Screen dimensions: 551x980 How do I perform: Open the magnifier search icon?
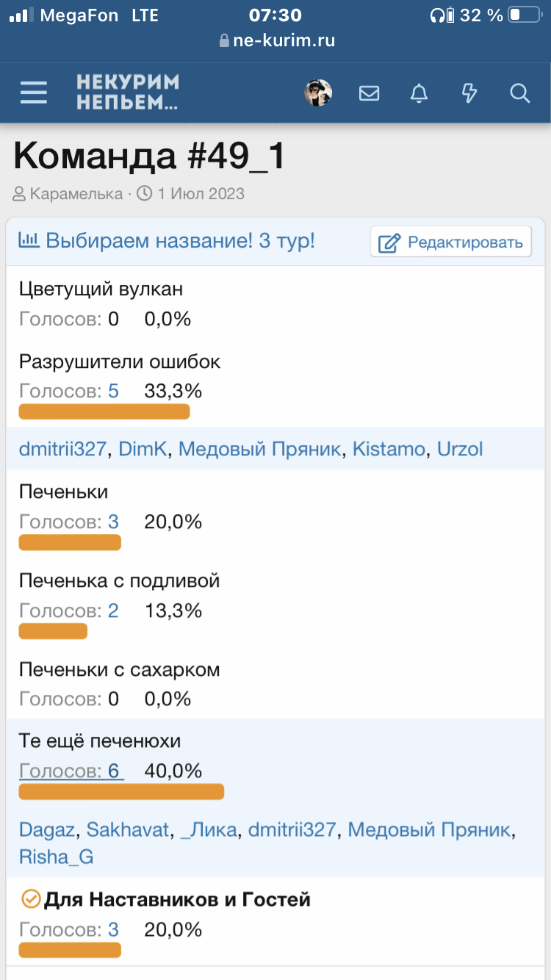point(519,93)
